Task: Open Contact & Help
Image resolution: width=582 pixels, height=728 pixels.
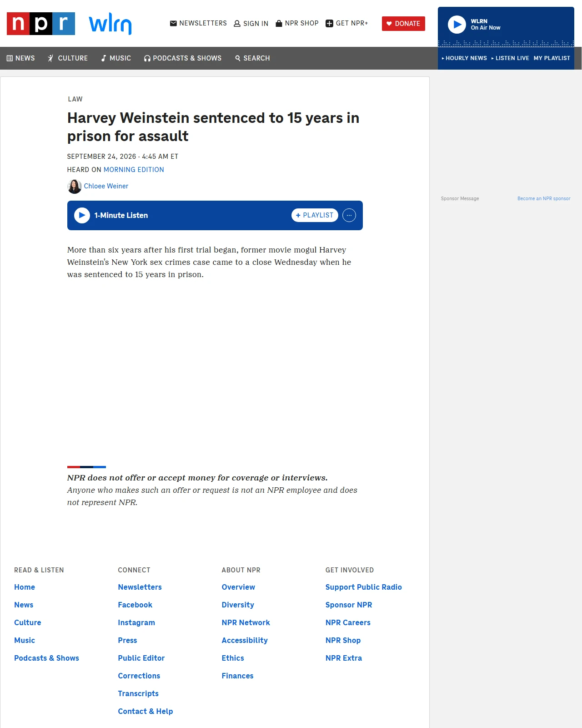Action: [x=145, y=712]
